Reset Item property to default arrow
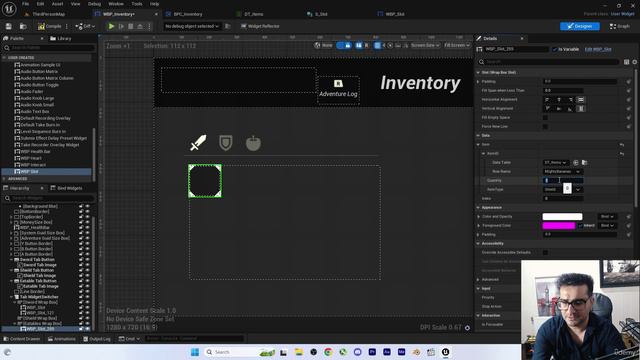The height and width of the screenshot is (360, 640). (622, 144)
